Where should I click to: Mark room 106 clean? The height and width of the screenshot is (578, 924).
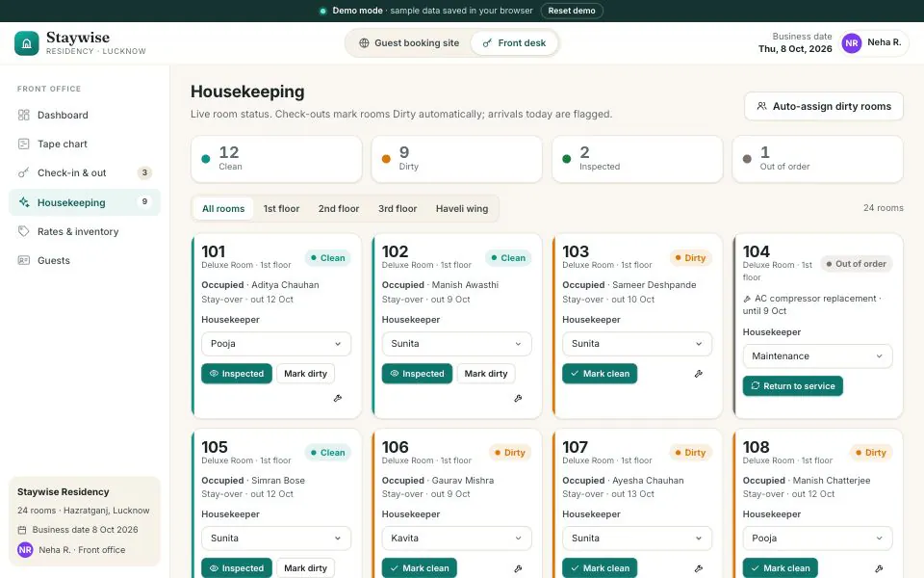(419, 568)
